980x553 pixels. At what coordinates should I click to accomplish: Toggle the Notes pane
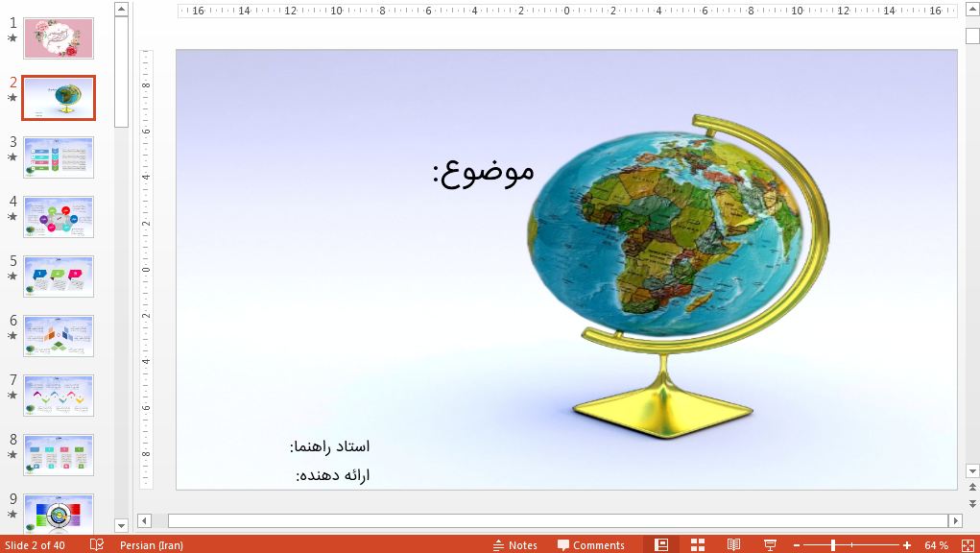pyautogui.click(x=515, y=544)
